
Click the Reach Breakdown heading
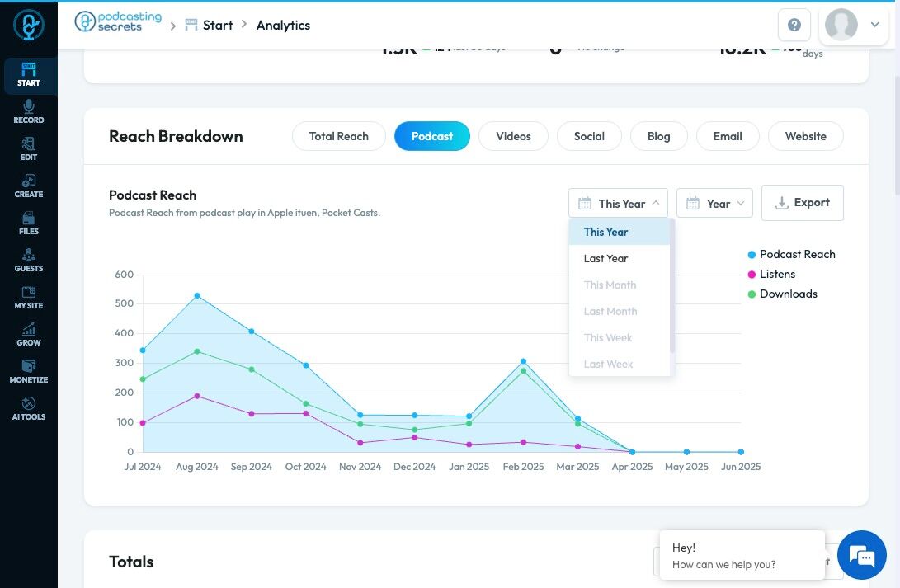176,137
